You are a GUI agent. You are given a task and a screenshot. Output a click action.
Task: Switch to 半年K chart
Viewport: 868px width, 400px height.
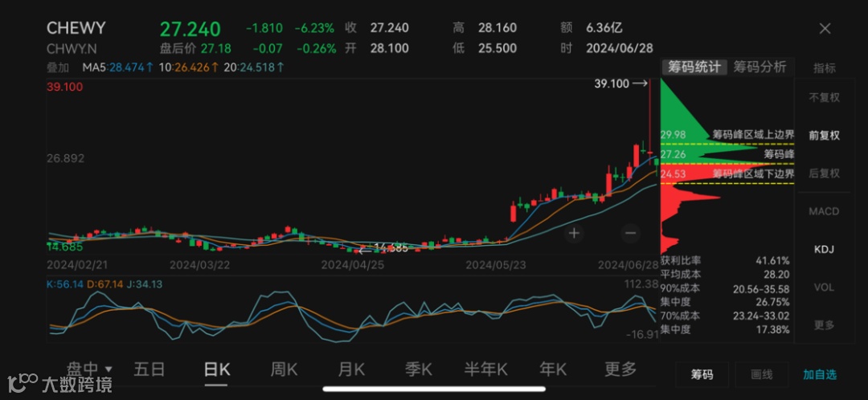pos(486,369)
